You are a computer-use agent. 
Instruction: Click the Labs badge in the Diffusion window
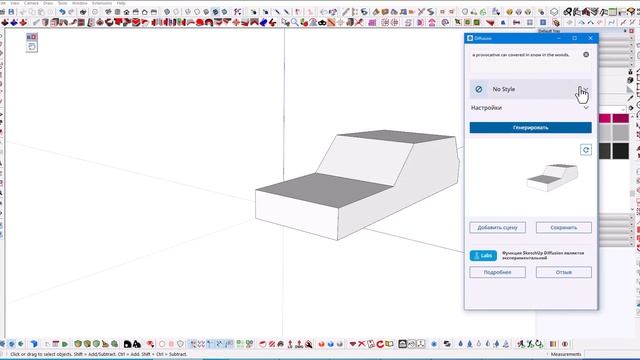(483, 256)
